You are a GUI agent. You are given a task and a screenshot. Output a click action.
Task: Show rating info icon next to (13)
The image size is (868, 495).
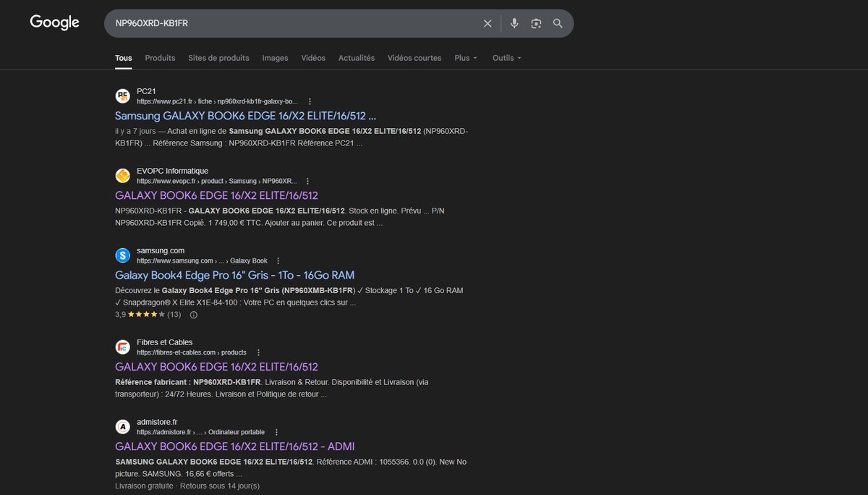click(x=193, y=315)
